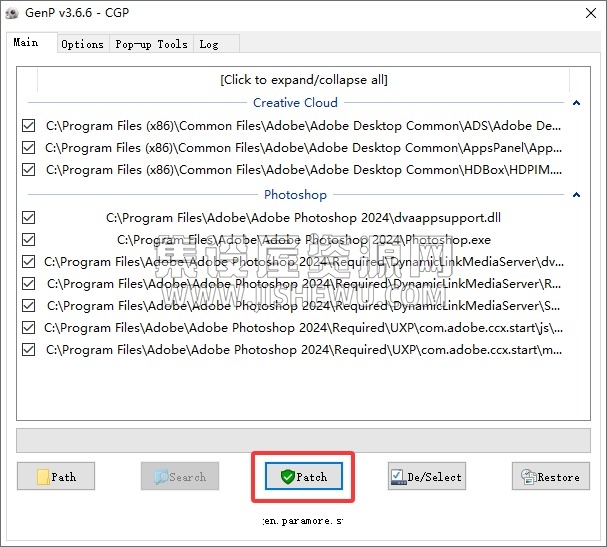The image size is (607, 547).
Task: Select the DynamicLinkMediaServer\S... path text
Action: click(x=304, y=306)
